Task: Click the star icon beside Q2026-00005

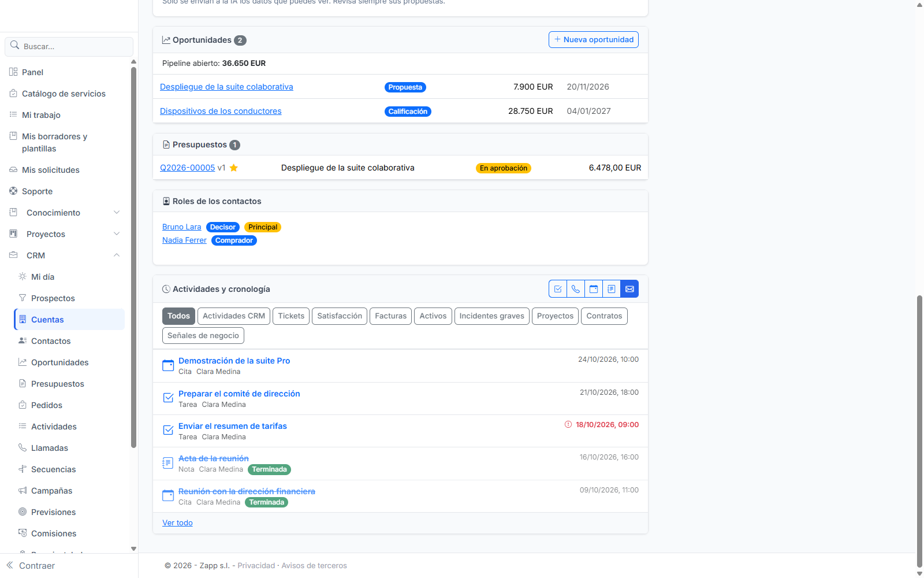Action: pos(234,168)
